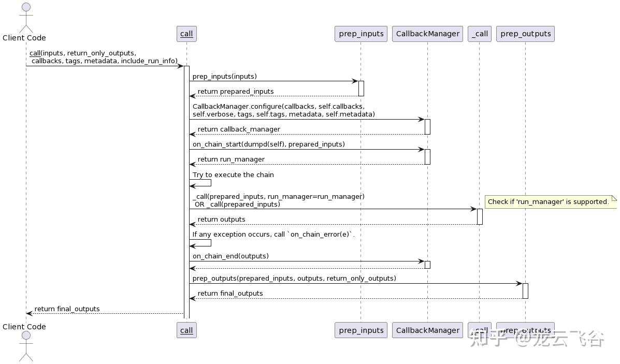Click 'on_chain_start(dumpd(self), prepared_inputs)' message label
Viewport: 620px width, 364px height.
pyautogui.click(x=269, y=144)
